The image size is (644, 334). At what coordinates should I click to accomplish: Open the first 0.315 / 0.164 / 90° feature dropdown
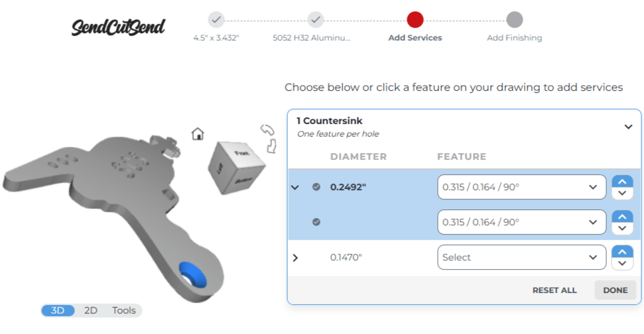pyautogui.click(x=521, y=187)
